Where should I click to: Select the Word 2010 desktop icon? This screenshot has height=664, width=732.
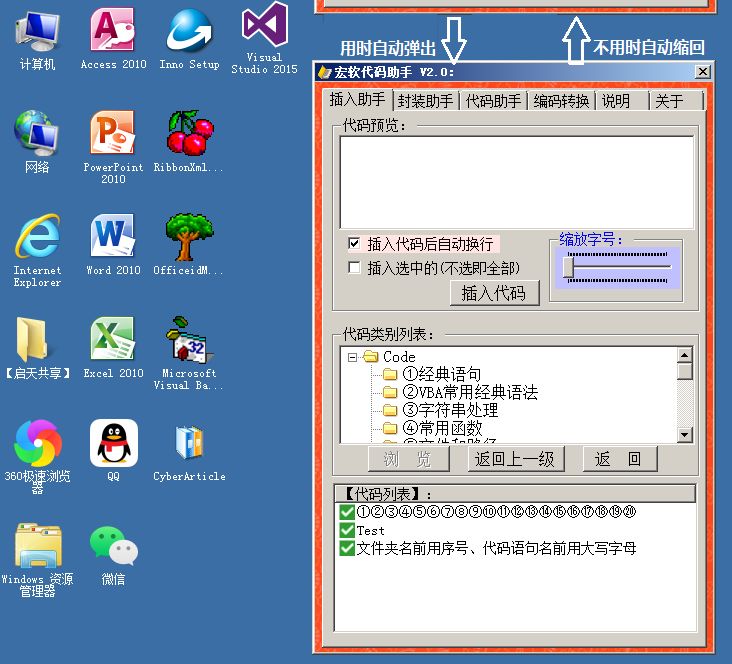click(113, 238)
